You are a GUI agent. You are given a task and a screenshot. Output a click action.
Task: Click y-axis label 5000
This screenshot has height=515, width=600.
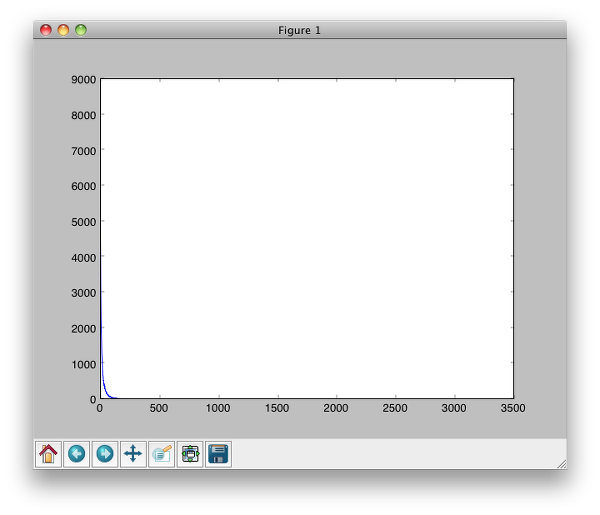pos(83,222)
